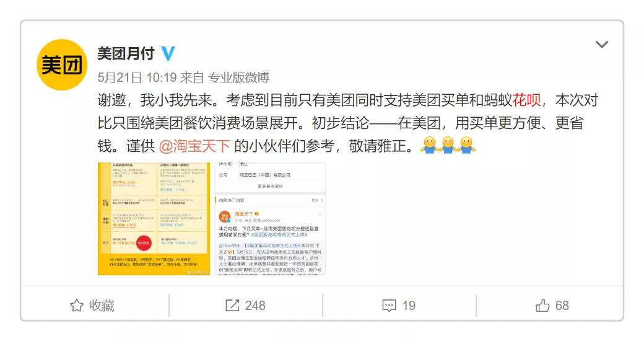This screenshot has height=341, width=644.
Task: Click the blue verified V badge
Action: pos(168,53)
